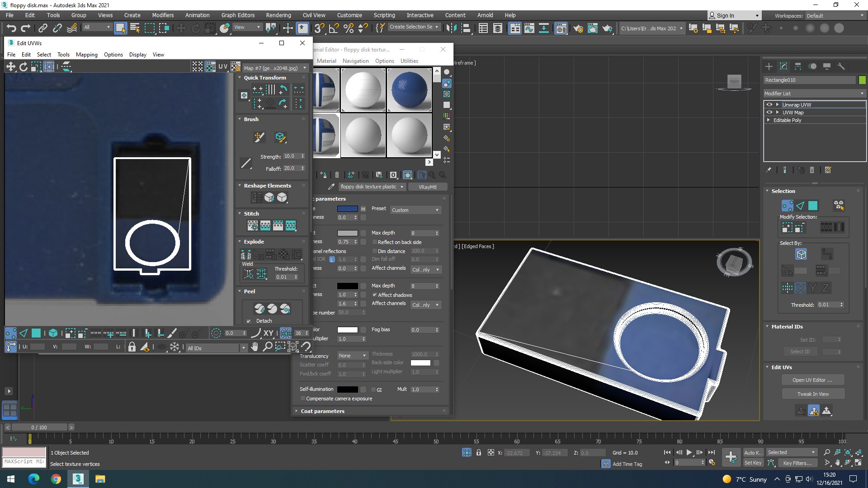Open the Rendering menu in main menu bar
The height and width of the screenshot is (488, 868).
278,15
